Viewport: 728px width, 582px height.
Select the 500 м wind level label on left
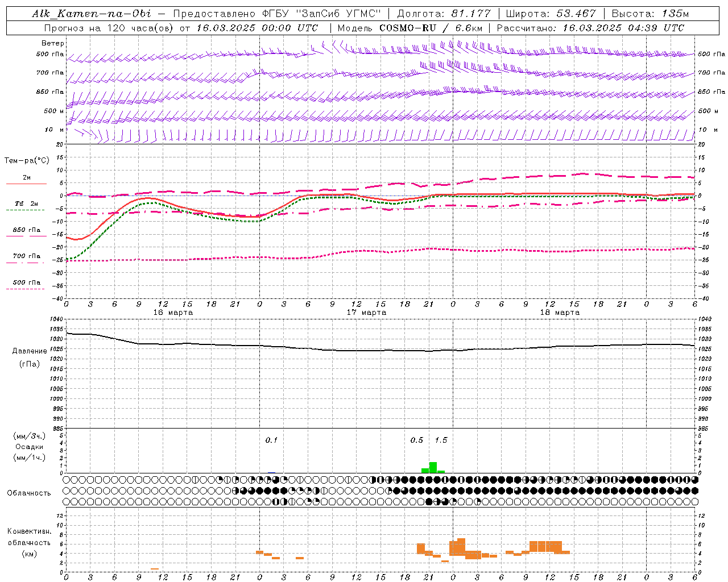point(54,111)
